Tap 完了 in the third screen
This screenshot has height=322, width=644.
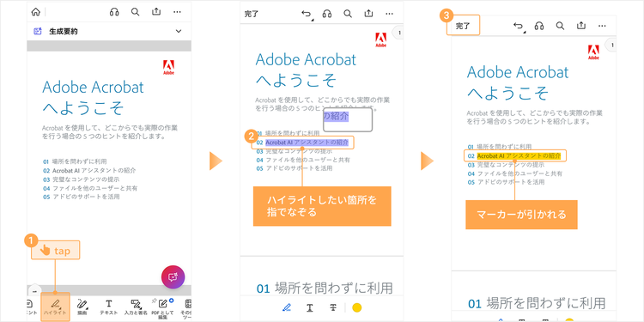[x=463, y=26]
